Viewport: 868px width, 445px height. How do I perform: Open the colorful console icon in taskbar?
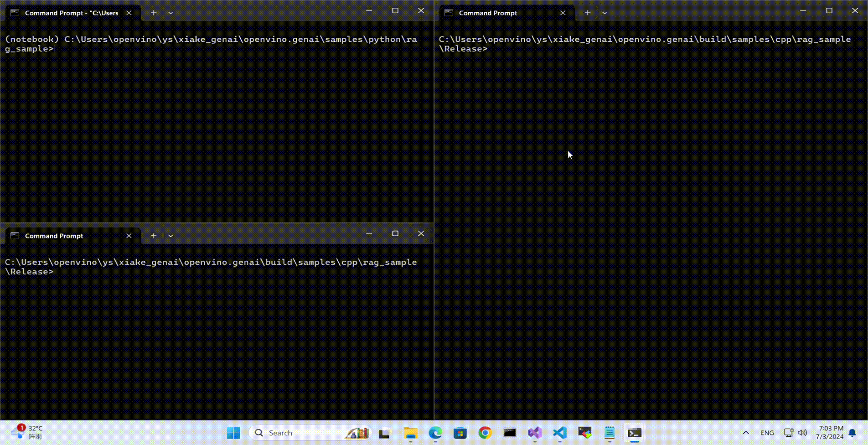point(584,433)
